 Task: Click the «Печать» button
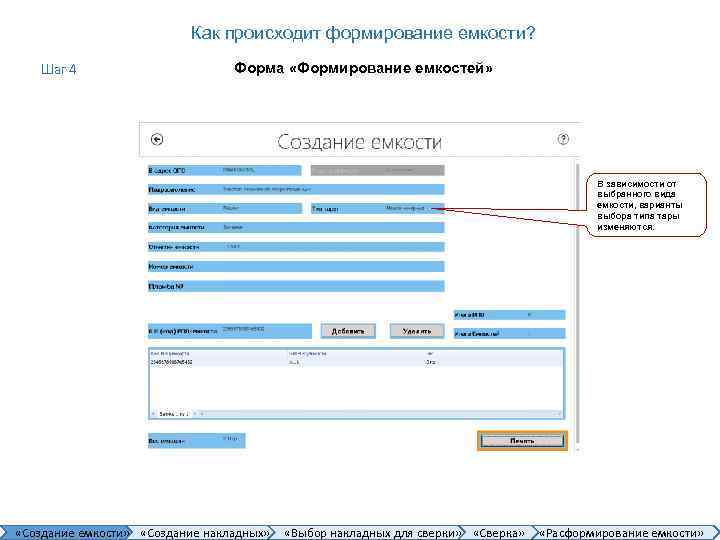pos(522,441)
